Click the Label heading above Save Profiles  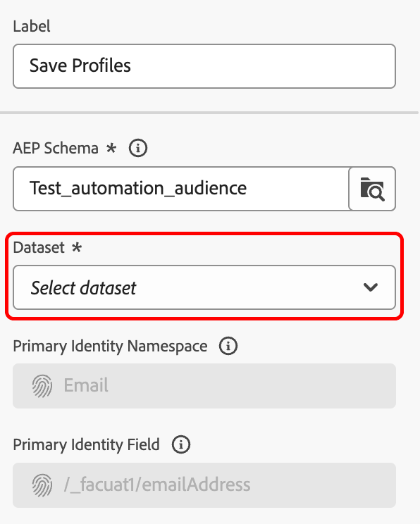[x=32, y=26]
